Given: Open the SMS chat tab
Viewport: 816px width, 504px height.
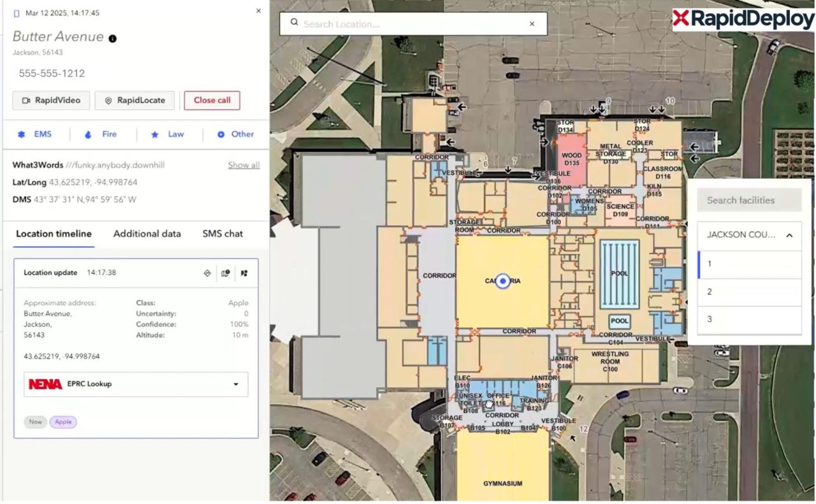Looking at the screenshot, I should pyautogui.click(x=222, y=234).
